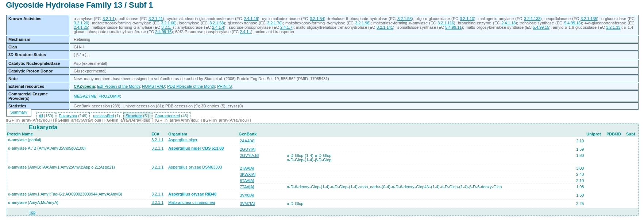Open trehalose-6-phosphate hydrolase EC 3.2.1.93 link
Image resolution: width=644 pixels, height=221 pixels.
[404, 19]
